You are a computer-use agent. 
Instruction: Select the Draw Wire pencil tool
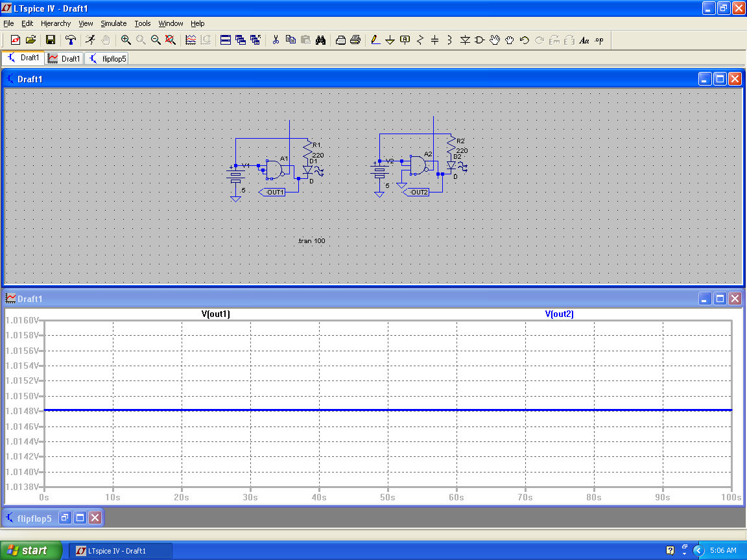point(375,40)
